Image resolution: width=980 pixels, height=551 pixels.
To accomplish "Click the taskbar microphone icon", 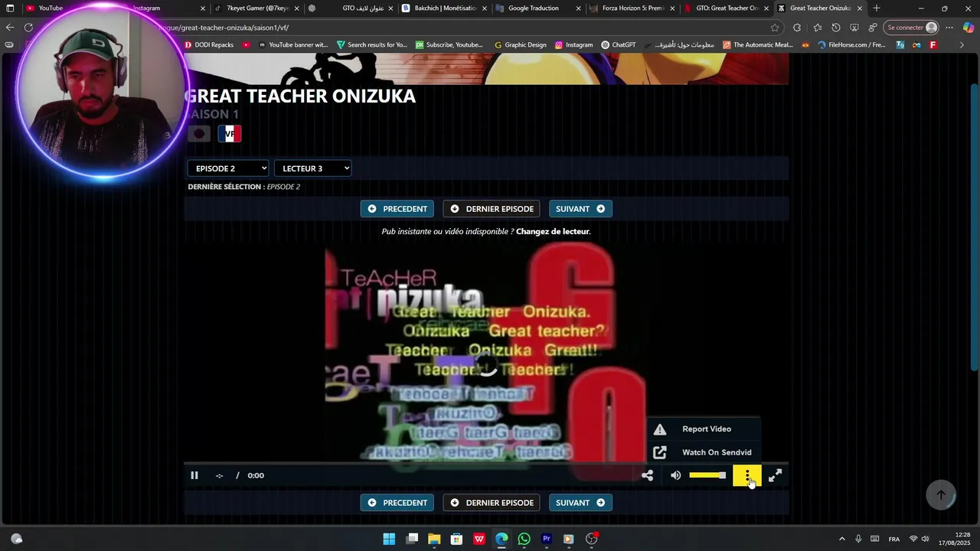I will 858,539.
